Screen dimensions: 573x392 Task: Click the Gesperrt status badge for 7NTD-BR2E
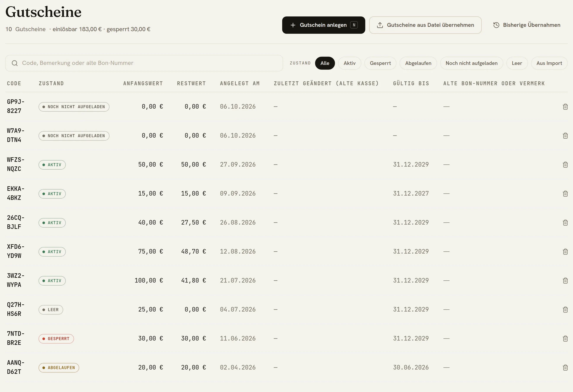tap(56, 339)
